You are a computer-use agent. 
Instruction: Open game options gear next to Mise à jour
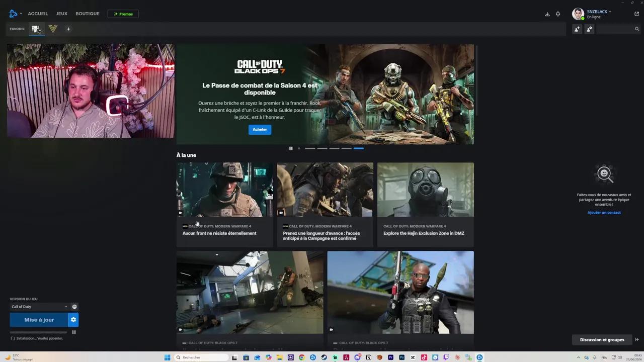(73, 320)
